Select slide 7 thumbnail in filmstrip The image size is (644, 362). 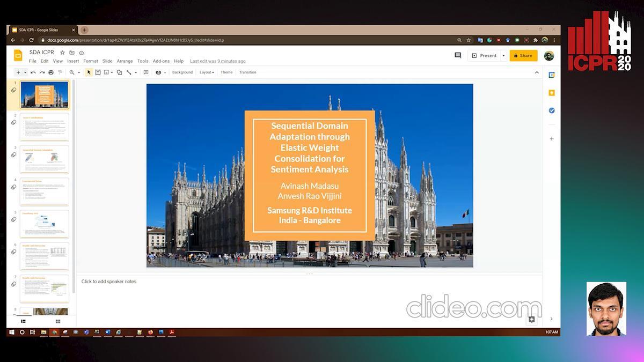pyautogui.click(x=45, y=289)
